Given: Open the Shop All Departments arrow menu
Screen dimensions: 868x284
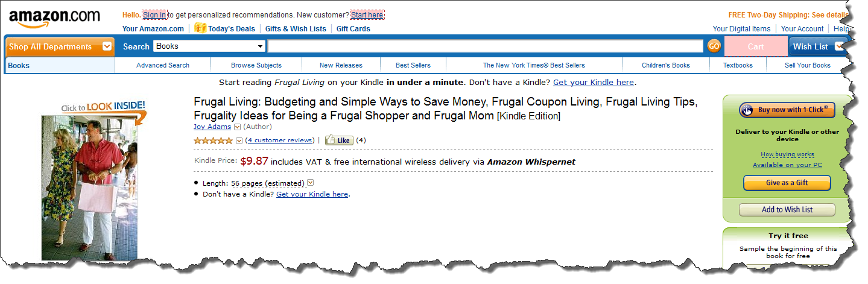Looking at the screenshot, I should [x=107, y=46].
